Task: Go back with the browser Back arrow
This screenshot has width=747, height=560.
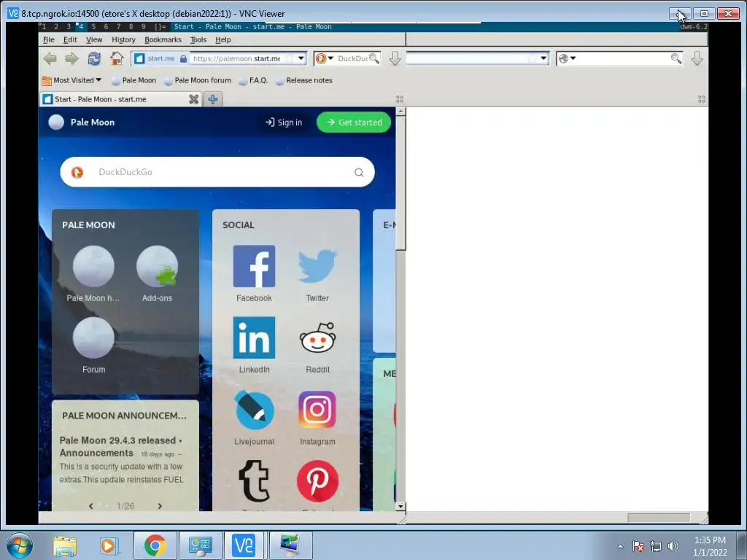Action: (50, 58)
